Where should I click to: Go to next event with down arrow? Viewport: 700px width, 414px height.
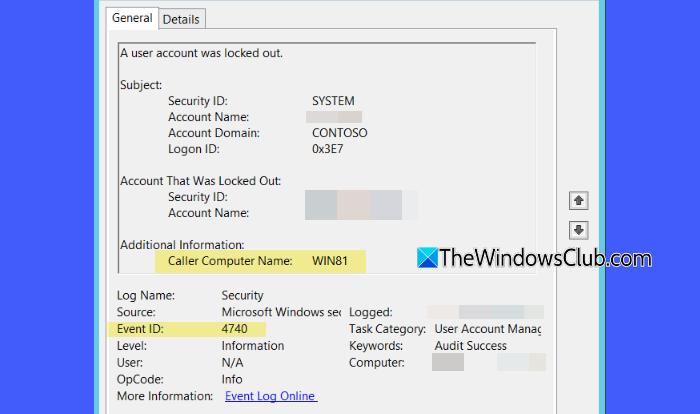tap(579, 230)
